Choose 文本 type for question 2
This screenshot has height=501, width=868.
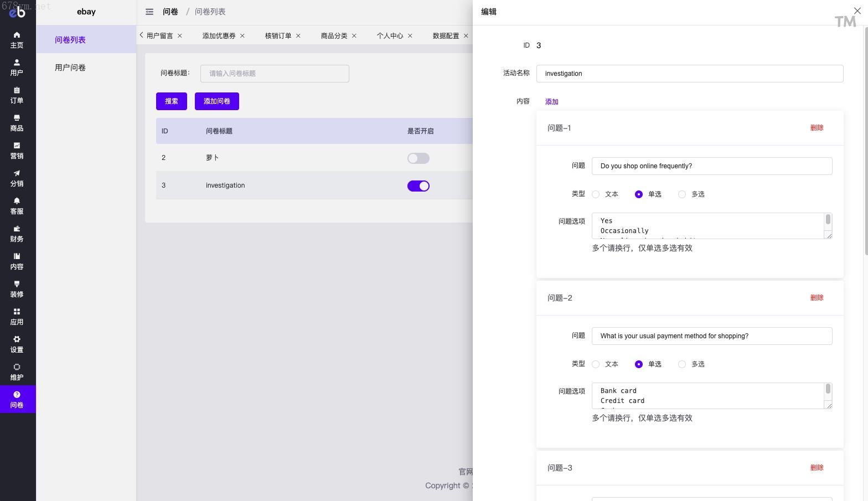point(596,364)
